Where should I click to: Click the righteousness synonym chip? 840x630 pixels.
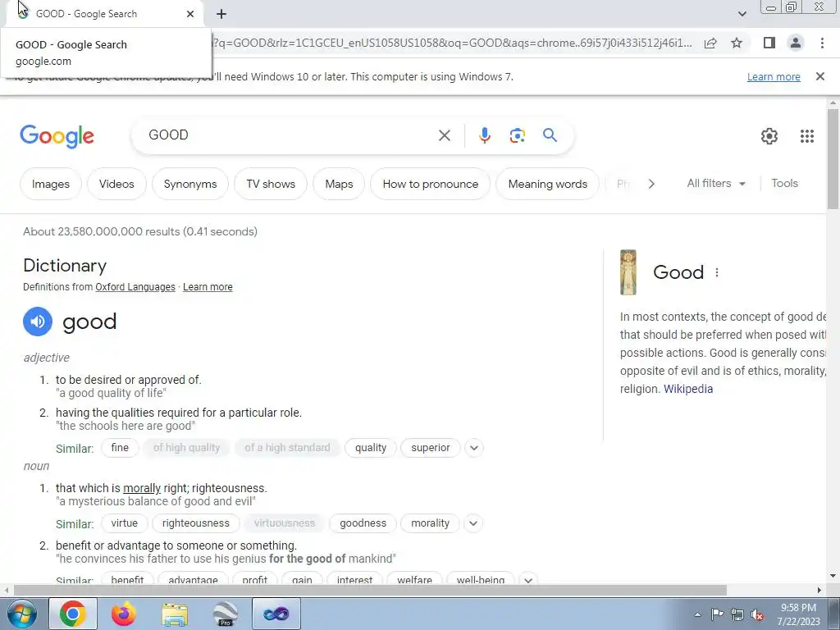[x=195, y=523]
